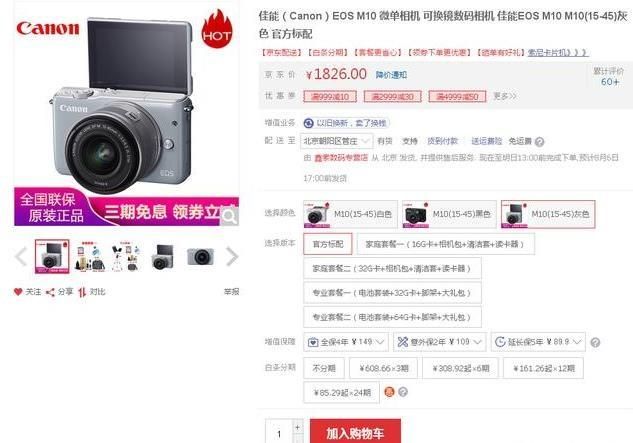
Task: Click the 降价通知 price alert link
Action: pos(391,75)
